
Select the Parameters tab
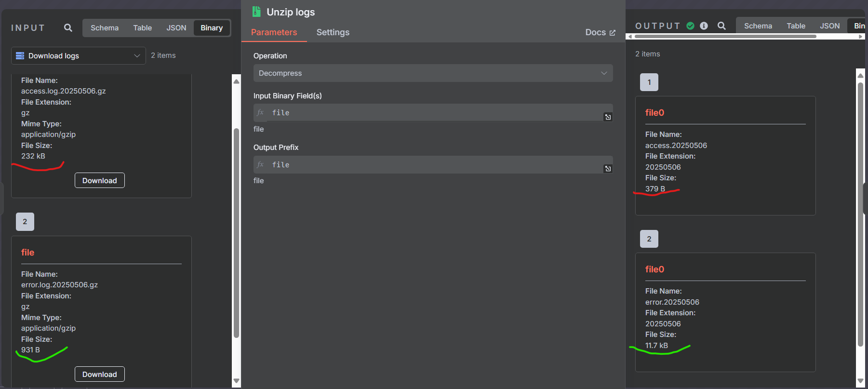(x=274, y=32)
